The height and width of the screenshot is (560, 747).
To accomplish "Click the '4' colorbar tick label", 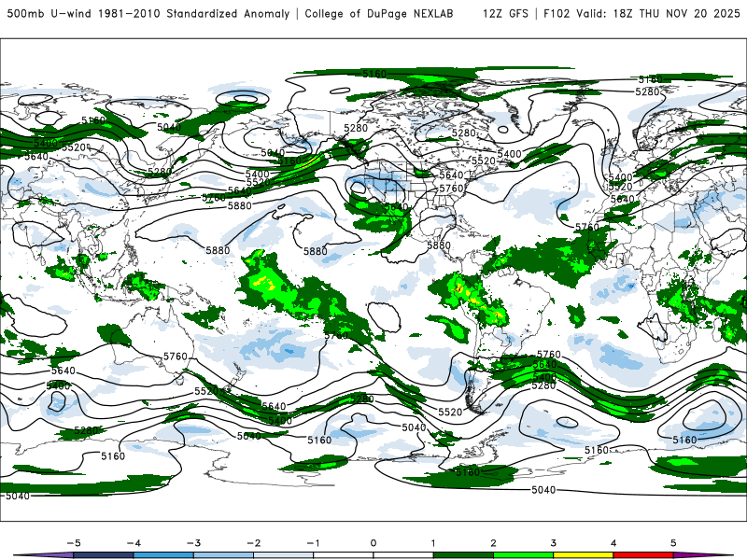I will tap(613, 543).
